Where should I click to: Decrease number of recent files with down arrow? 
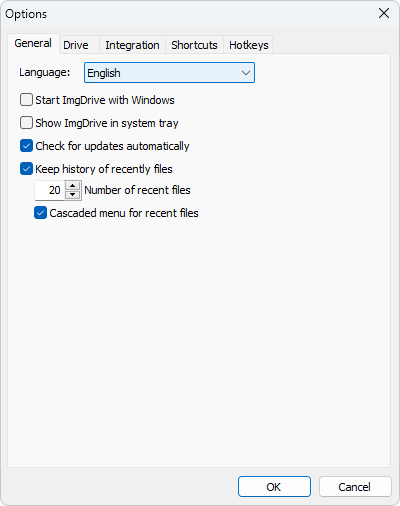coord(72,195)
